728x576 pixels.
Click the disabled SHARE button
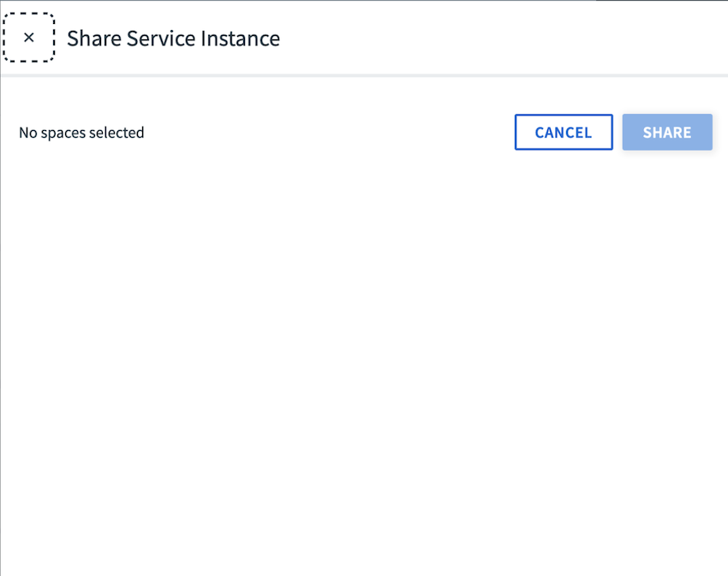667,133
